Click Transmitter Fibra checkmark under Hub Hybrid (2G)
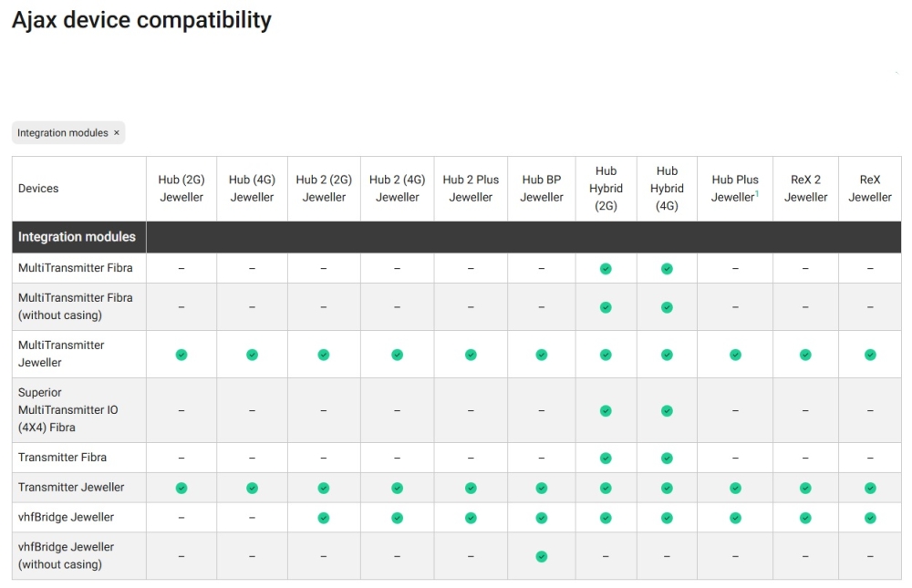This screenshot has height=588, width=912. pyautogui.click(x=606, y=458)
